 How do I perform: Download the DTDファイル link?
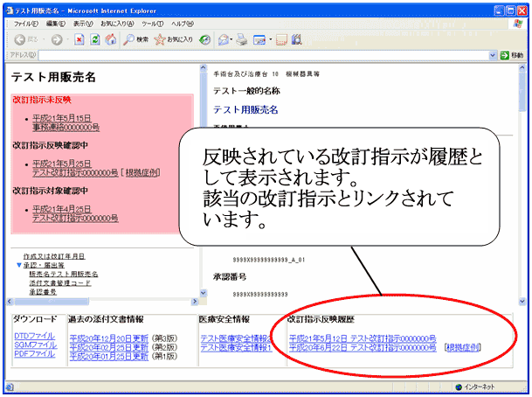[34, 336]
